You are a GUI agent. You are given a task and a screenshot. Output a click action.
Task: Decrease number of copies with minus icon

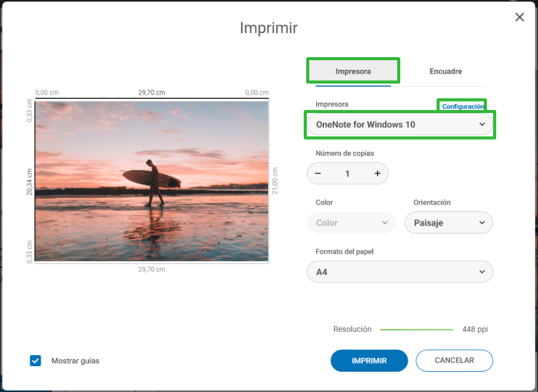pyautogui.click(x=318, y=173)
